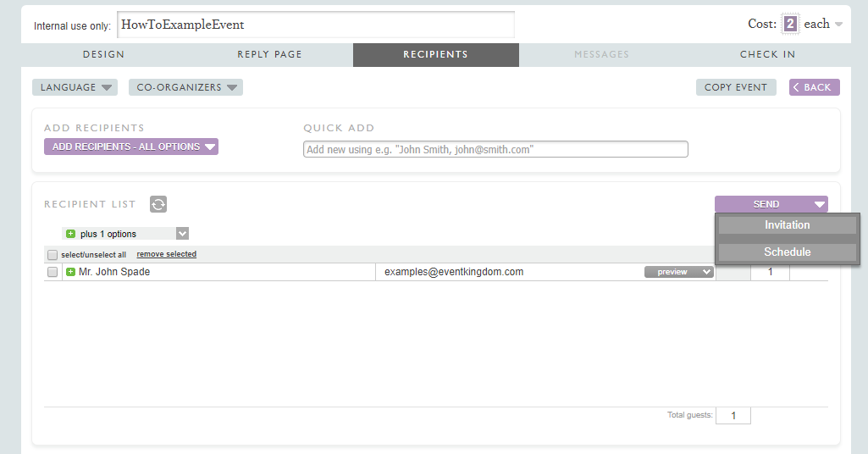Go to the Reply Page tab
Image resolution: width=868 pixels, height=454 pixels.
coord(269,54)
